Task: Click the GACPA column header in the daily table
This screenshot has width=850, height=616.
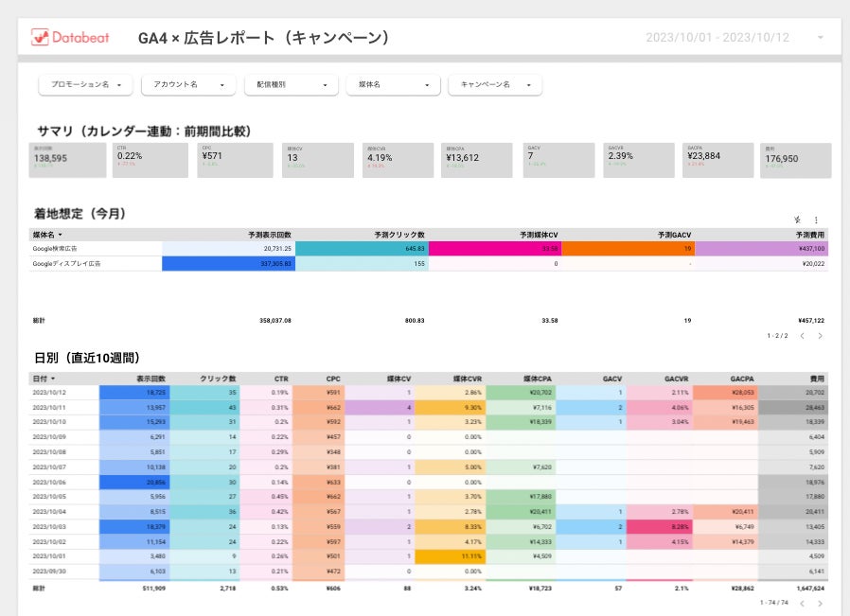Action: [742, 378]
